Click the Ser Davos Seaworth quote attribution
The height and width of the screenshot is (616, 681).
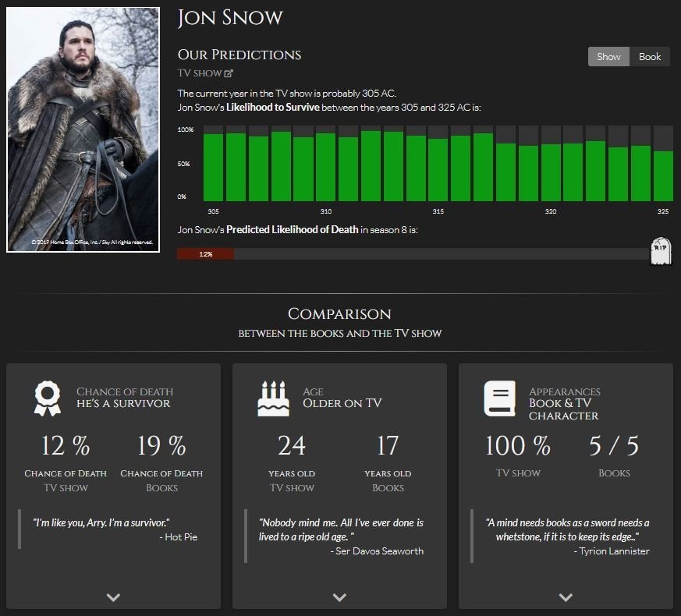377,551
